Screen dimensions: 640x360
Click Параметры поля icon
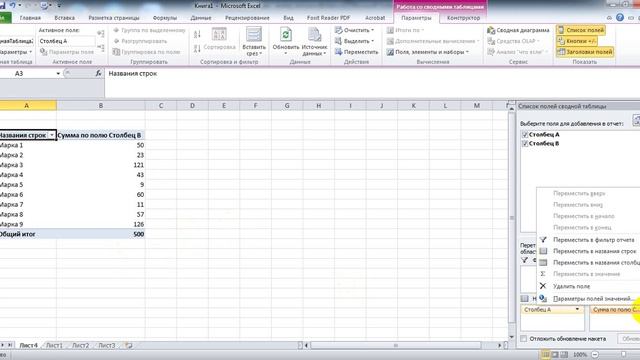coord(44,52)
